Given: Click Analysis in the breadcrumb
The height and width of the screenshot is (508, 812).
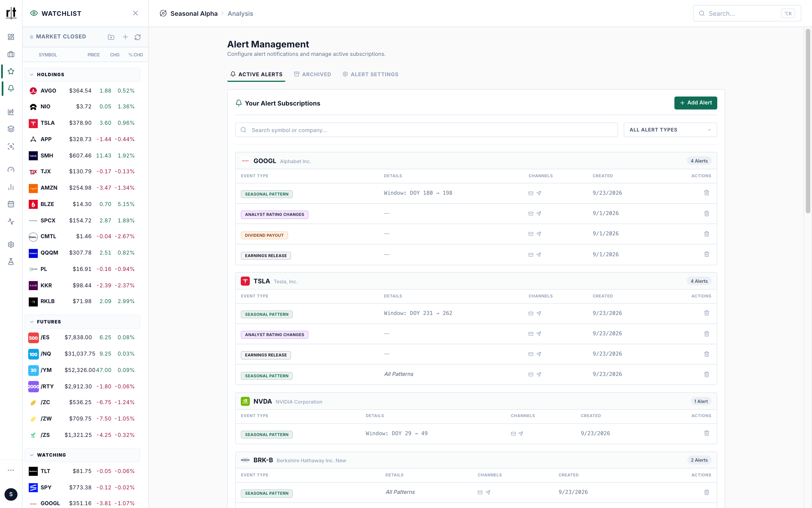Looking at the screenshot, I should click(240, 14).
